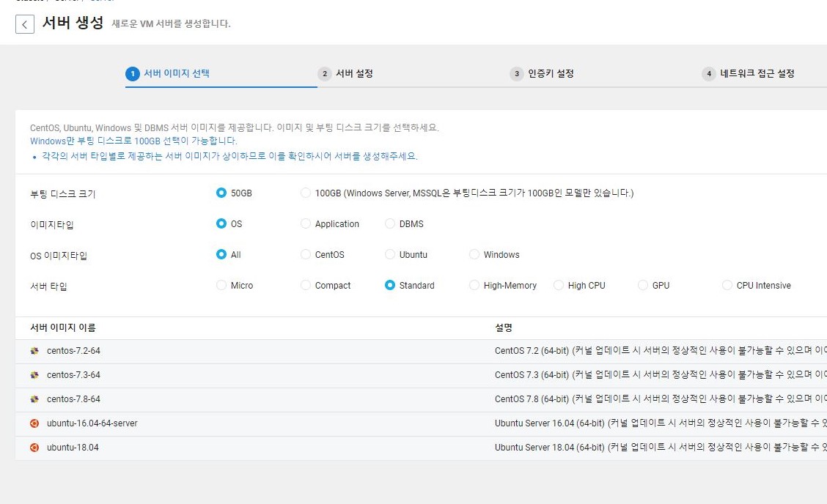Select Micro server type
Image resolution: width=827 pixels, height=504 pixels.
click(x=221, y=285)
